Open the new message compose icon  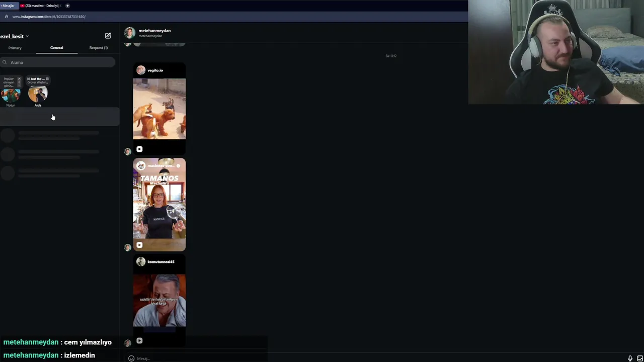coord(108,36)
